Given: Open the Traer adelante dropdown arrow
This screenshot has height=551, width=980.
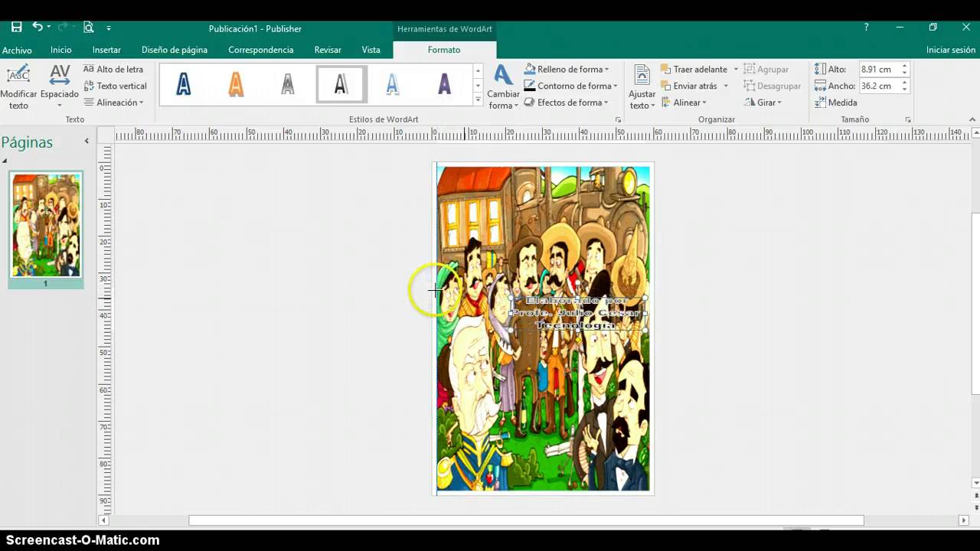Looking at the screenshot, I should [736, 70].
